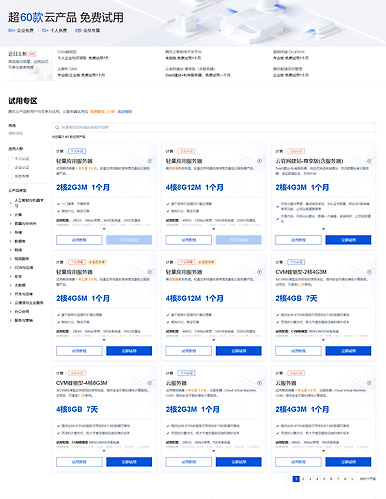Click the 企业免费 label under page title
The width and height of the screenshot is (386, 499).
(x=25, y=30)
